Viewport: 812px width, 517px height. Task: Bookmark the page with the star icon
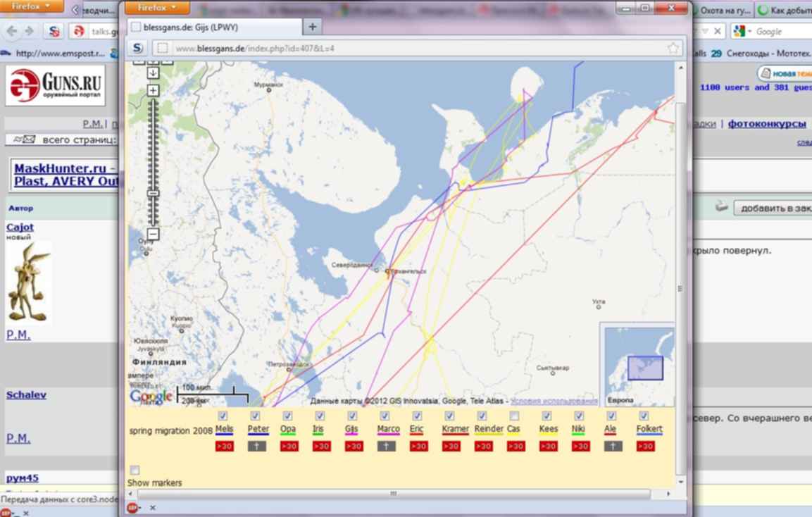click(673, 49)
